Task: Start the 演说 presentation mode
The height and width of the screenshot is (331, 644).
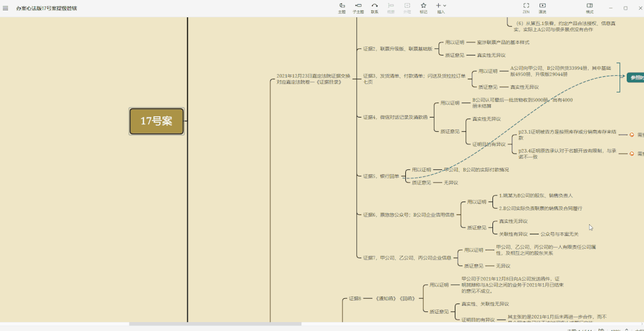Action: pos(543,8)
